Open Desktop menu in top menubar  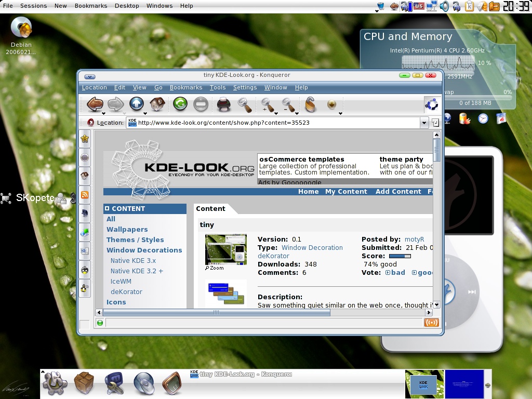click(127, 6)
